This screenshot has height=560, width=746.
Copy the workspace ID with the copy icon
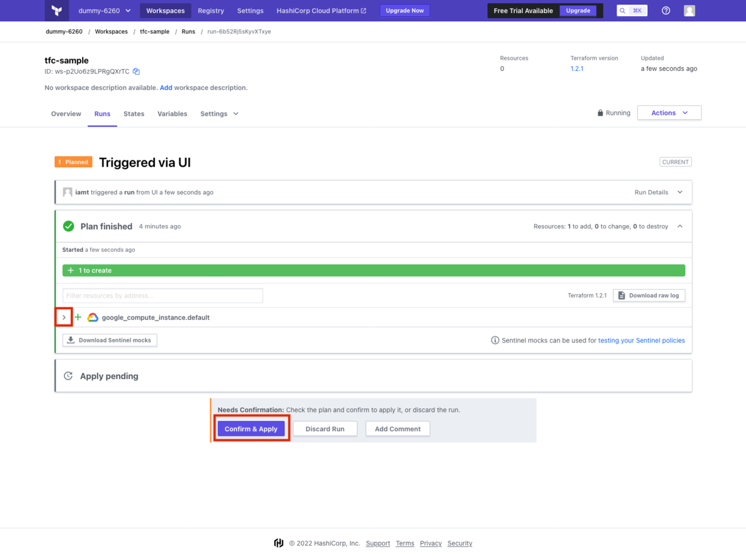(x=136, y=71)
